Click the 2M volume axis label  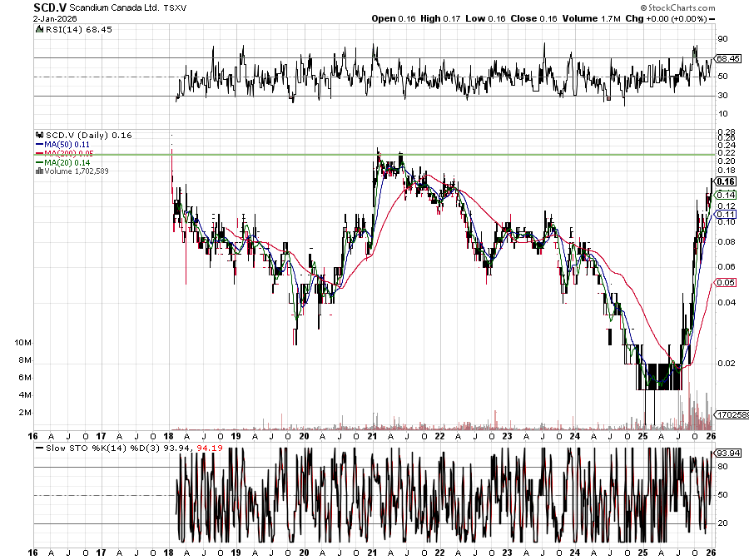coord(25,413)
